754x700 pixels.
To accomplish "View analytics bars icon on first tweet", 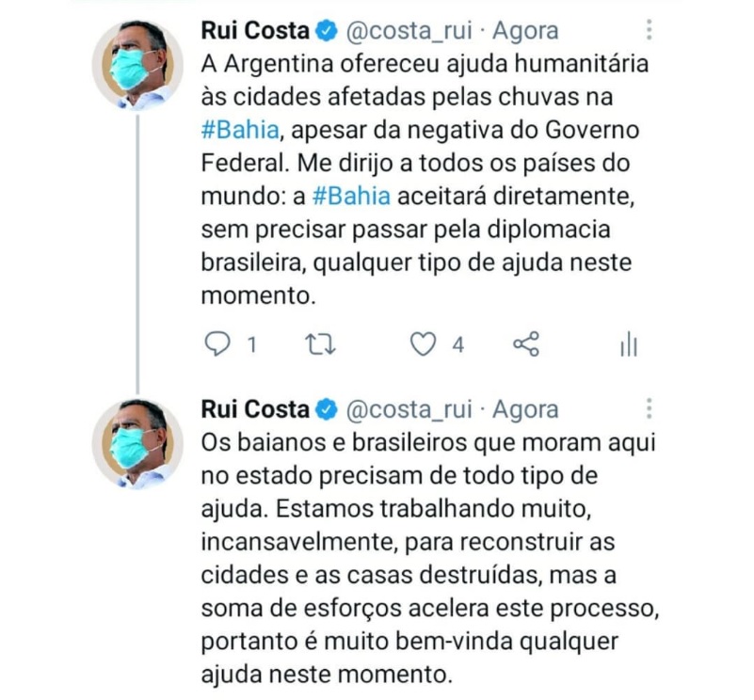I will (x=629, y=344).
